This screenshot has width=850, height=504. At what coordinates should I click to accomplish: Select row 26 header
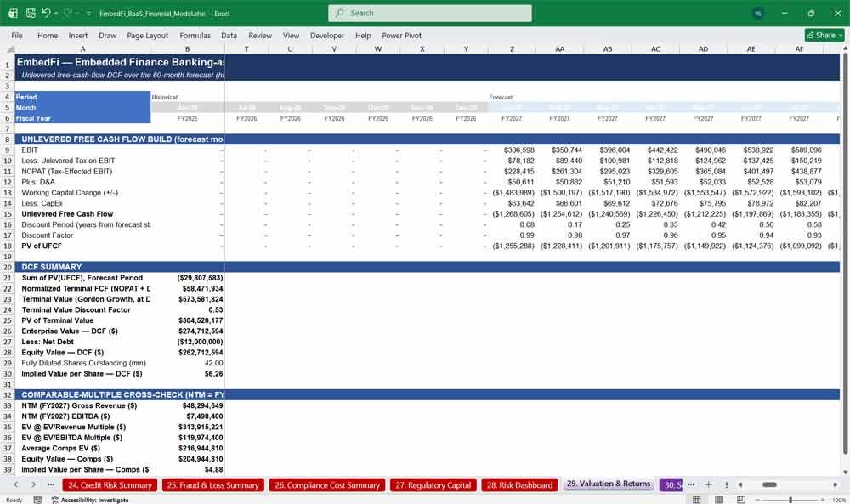[x=8, y=331]
